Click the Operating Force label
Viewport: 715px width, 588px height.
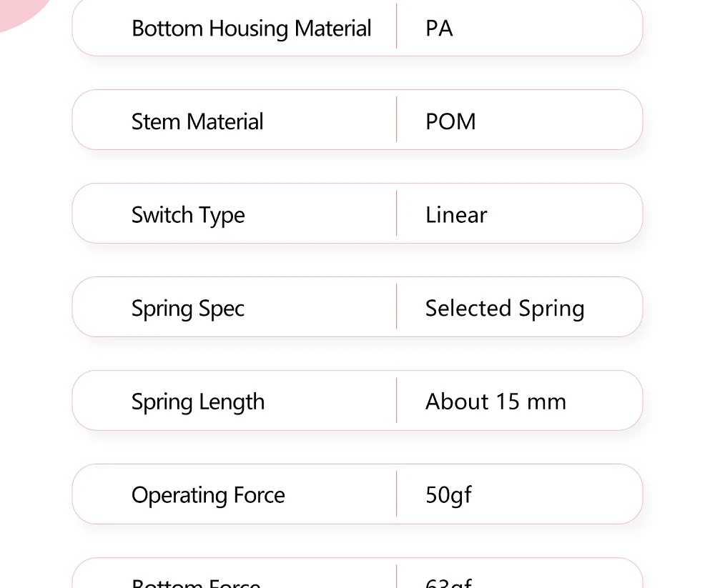208,495
